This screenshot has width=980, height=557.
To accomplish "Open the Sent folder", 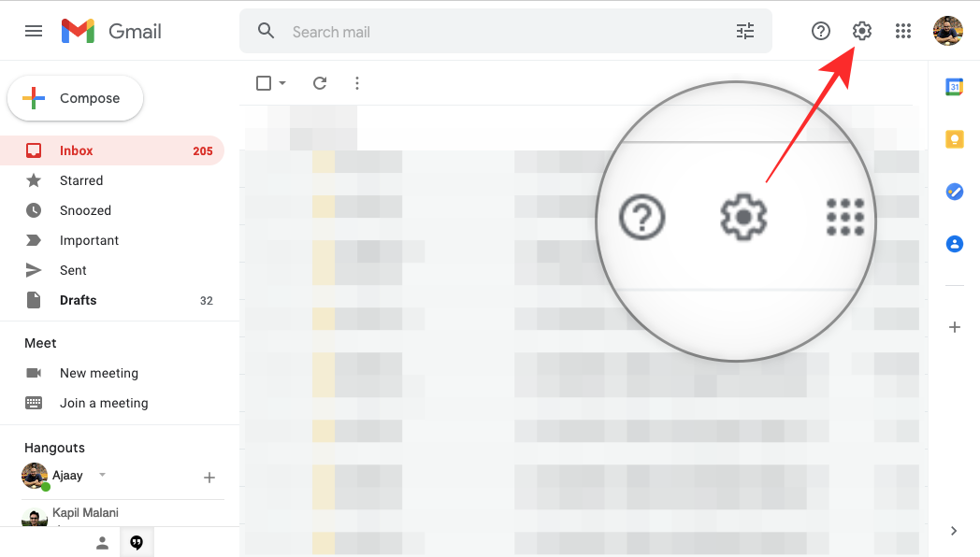I will pos(112,270).
